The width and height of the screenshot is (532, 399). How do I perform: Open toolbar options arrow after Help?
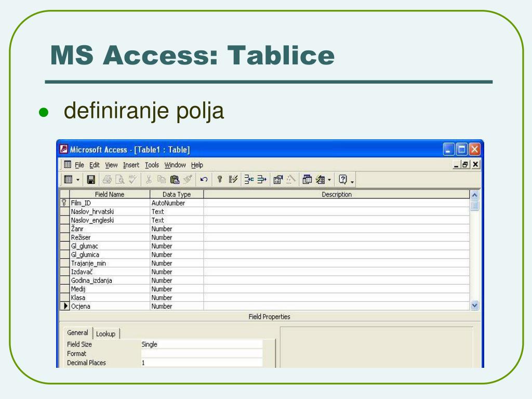pyautogui.click(x=352, y=182)
